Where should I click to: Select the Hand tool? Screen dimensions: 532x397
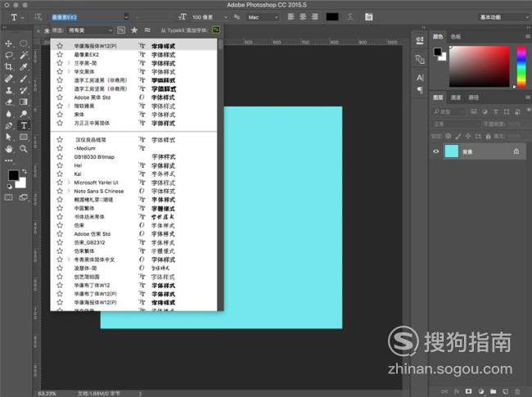point(8,149)
